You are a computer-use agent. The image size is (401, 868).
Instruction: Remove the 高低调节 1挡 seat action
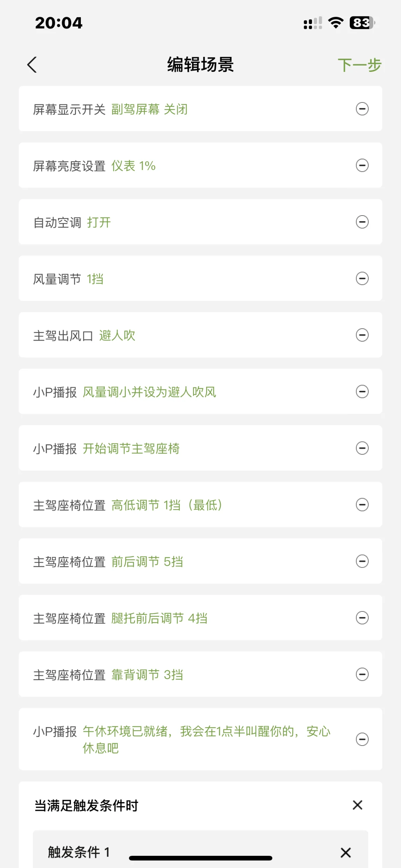(362, 504)
